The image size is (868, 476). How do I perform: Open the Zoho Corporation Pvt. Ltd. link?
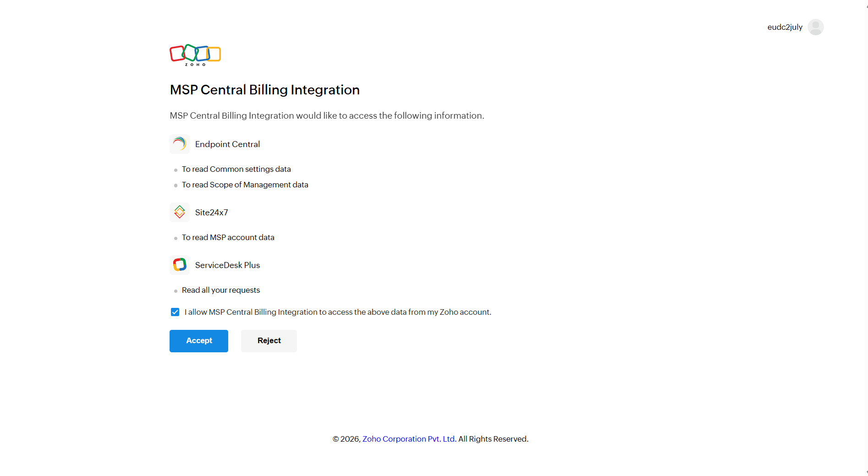coord(409,439)
